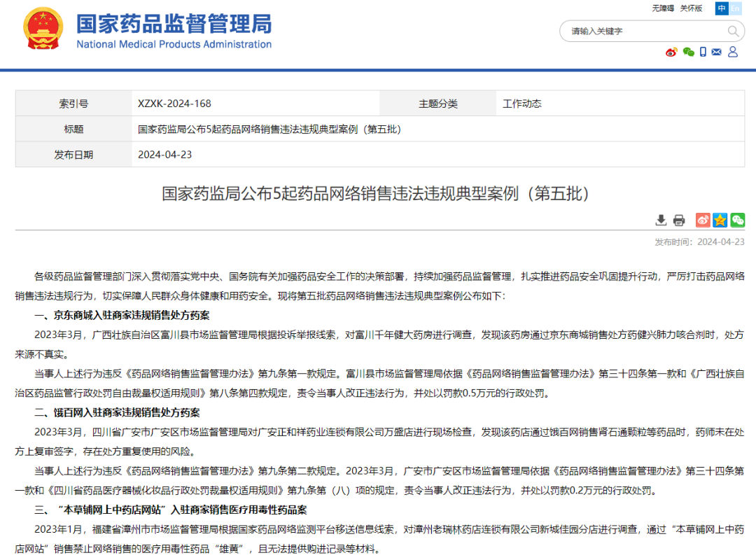Share article to Weibo

click(x=703, y=220)
